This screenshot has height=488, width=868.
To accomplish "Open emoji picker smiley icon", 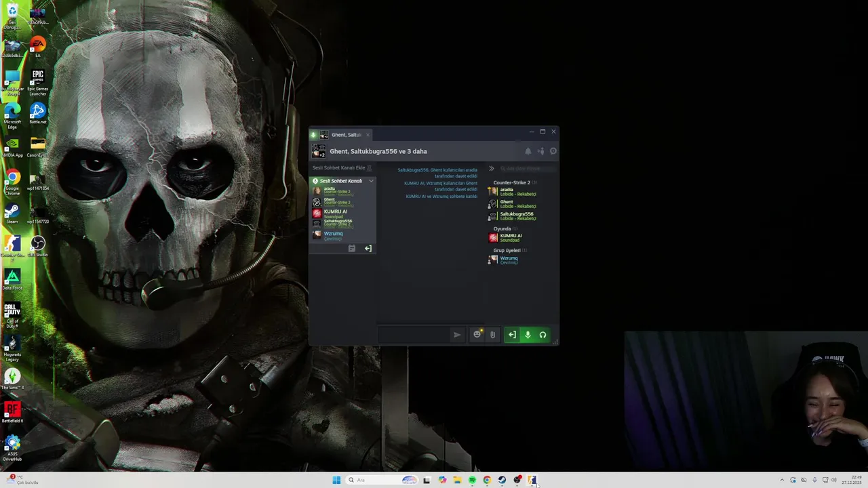I will click(477, 334).
